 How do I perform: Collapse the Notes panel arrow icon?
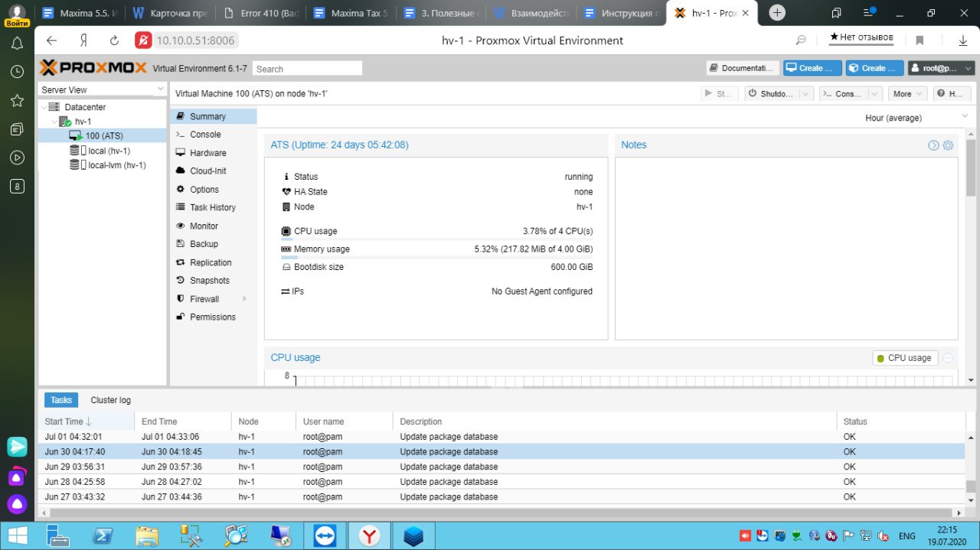click(933, 145)
